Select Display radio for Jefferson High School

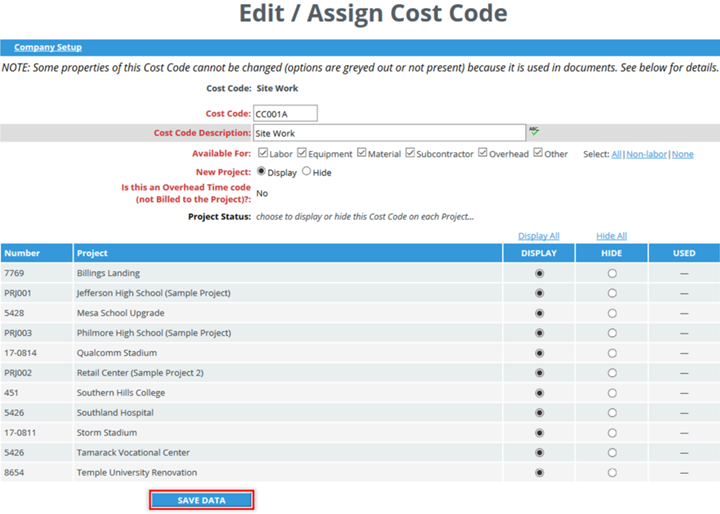tap(539, 293)
